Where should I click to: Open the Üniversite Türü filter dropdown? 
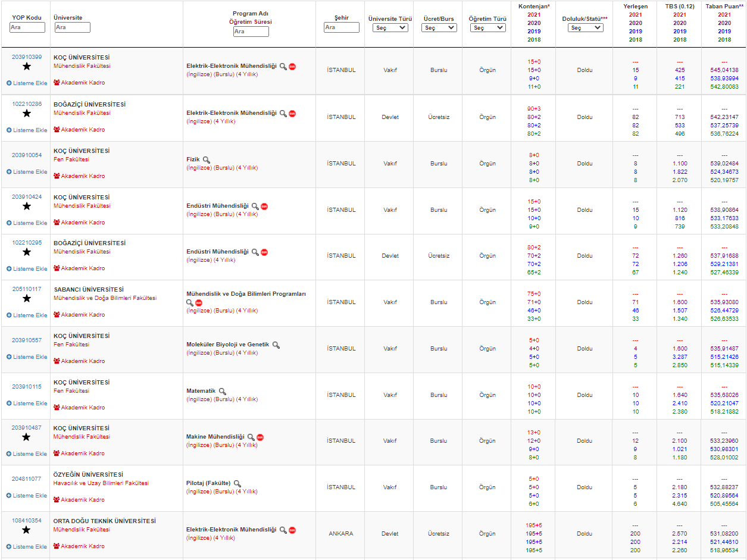pos(390,28)
